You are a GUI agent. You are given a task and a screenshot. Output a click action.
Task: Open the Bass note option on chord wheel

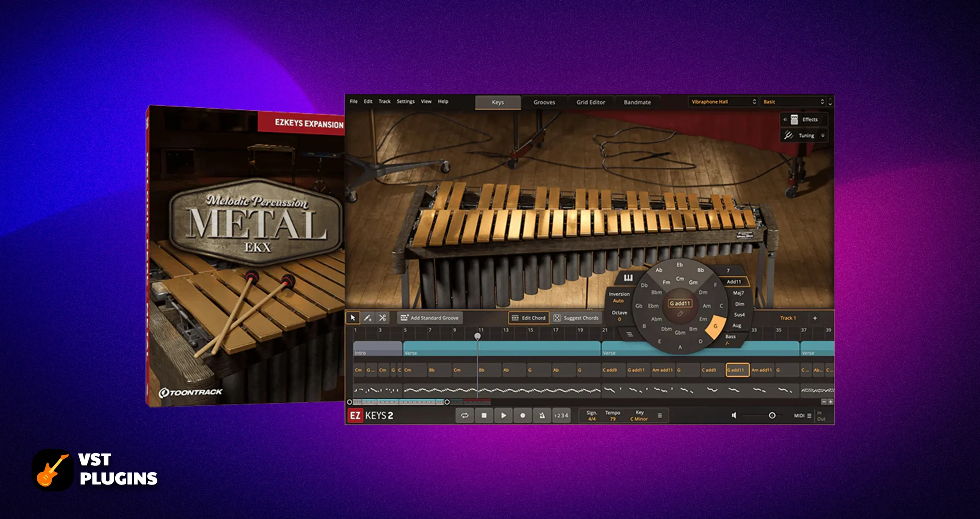click(730, 340)
